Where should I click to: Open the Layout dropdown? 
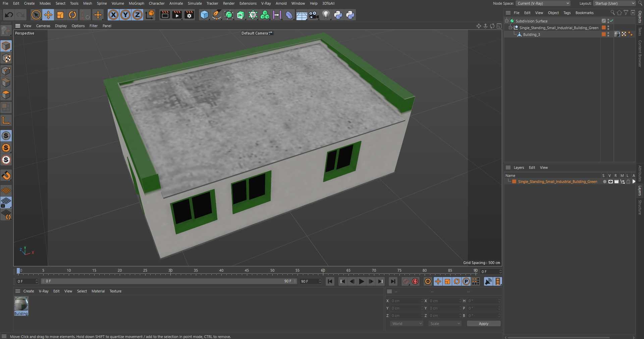[x=614, y=3]
